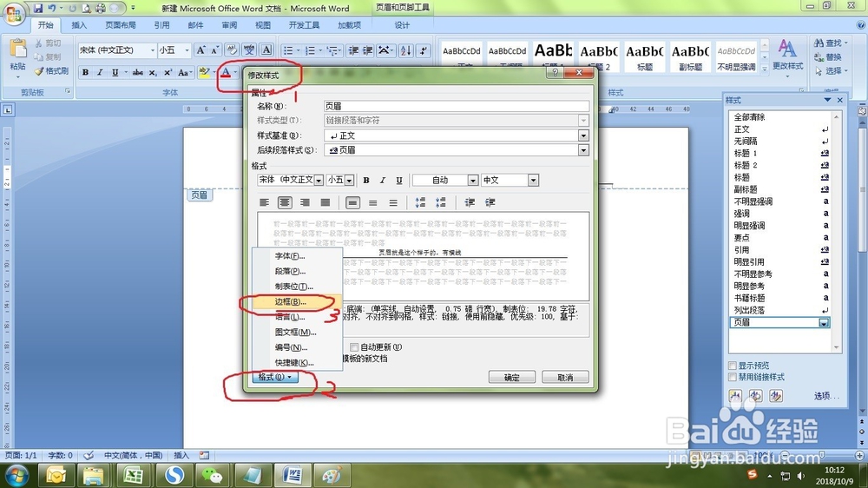Select double line spacing in the dialog
The width and height of the screenshot is (868, 488).
coord(393,202)
